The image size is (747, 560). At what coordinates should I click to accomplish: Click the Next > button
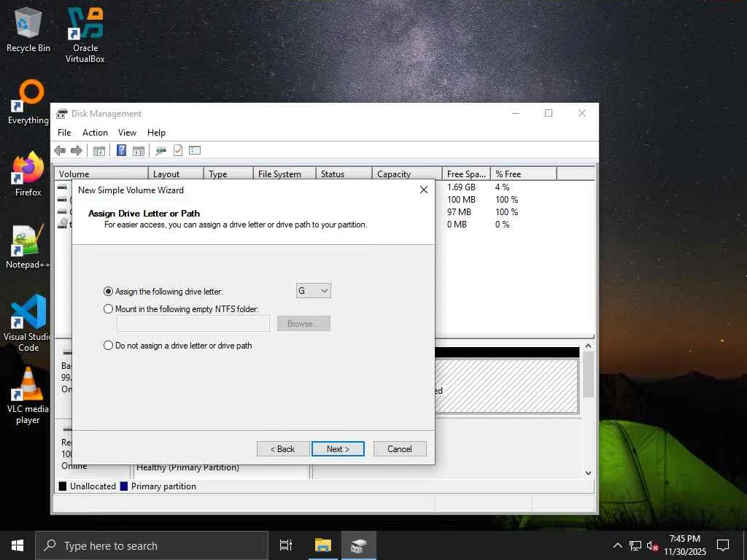coord(338,449)
